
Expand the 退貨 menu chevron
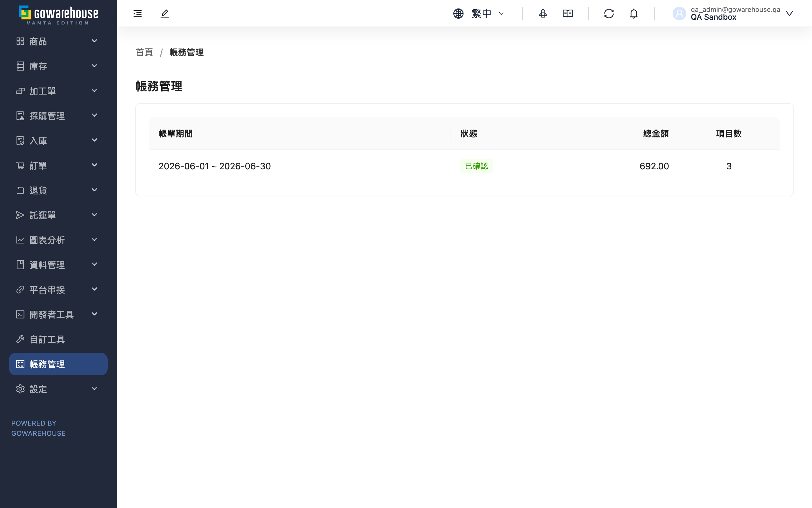pyautogui.click(x=94, y=190)
